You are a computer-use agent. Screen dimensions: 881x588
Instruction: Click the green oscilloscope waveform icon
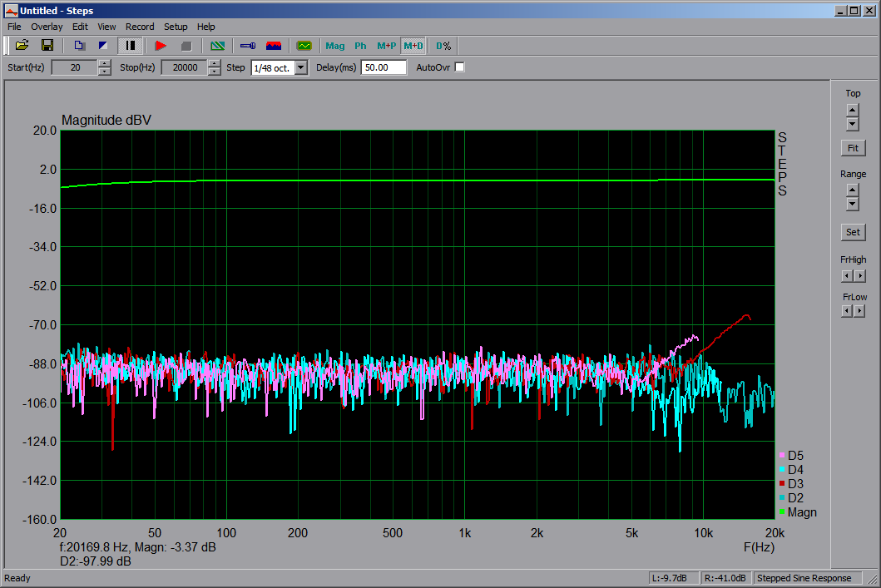pos(304,46)
